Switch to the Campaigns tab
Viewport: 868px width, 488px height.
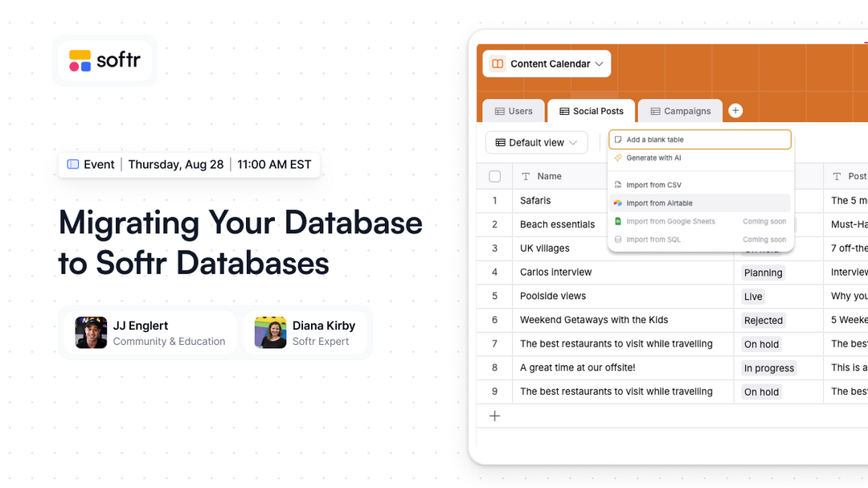point(680,111)
